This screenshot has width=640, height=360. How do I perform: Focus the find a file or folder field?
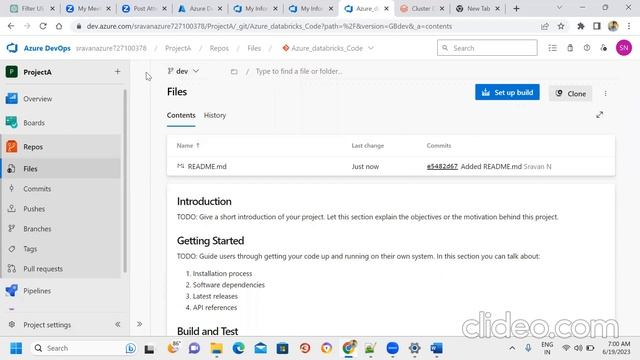pos(299,71)
